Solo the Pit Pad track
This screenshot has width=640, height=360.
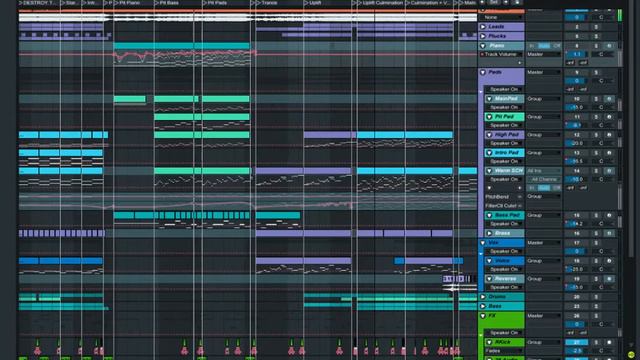click(596, 117)
